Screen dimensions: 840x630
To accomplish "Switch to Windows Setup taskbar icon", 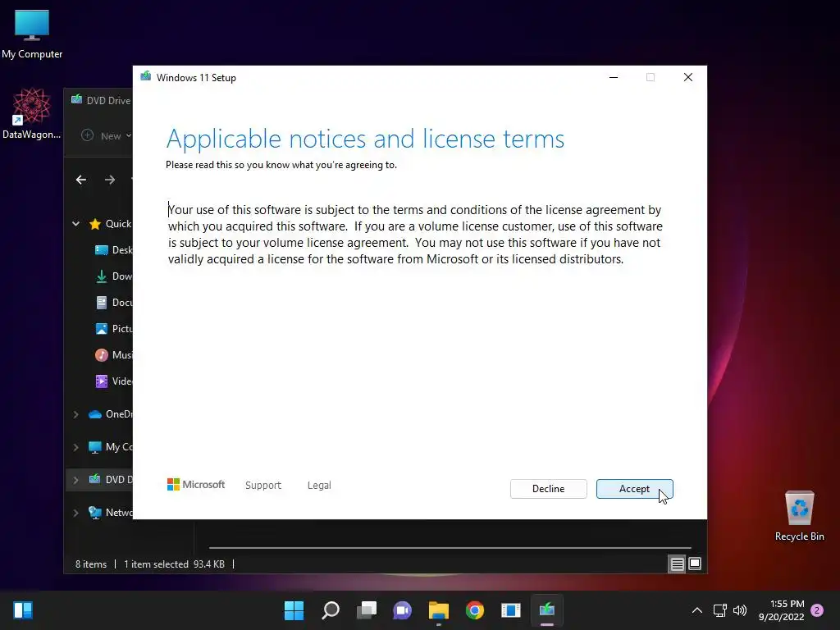I will coord(547,610).
